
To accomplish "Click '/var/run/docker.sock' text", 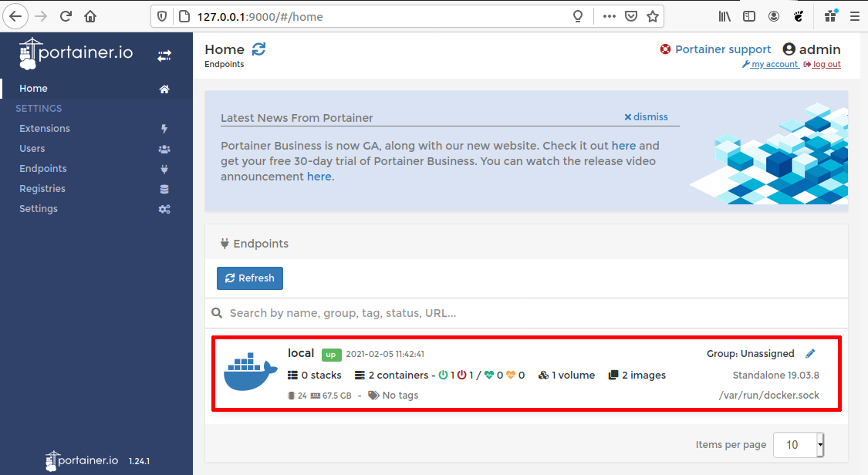I will (x=769, y=396).
